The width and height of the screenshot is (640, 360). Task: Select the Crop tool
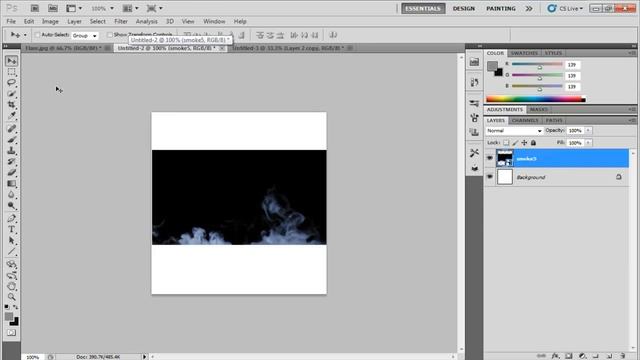click(x=11, y=105)
